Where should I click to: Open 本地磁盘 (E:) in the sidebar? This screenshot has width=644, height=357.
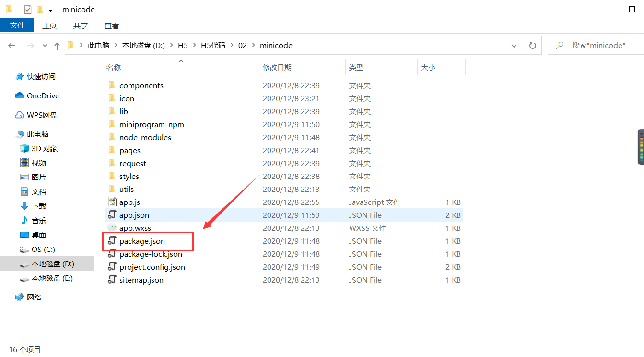click(52, 278)
